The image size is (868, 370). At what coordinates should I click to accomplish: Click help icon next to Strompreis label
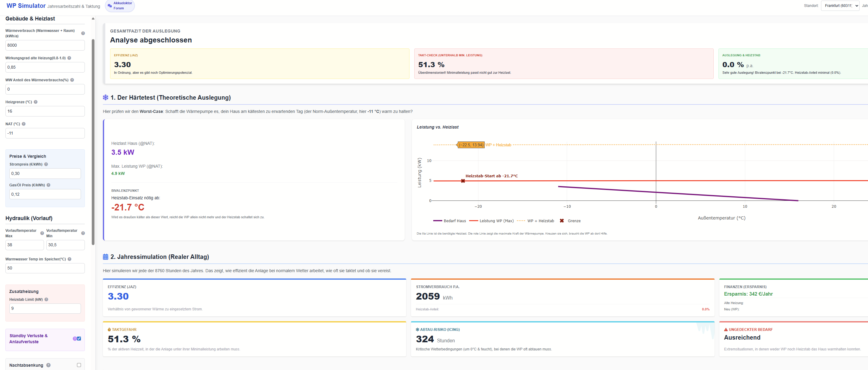point(46,164)
